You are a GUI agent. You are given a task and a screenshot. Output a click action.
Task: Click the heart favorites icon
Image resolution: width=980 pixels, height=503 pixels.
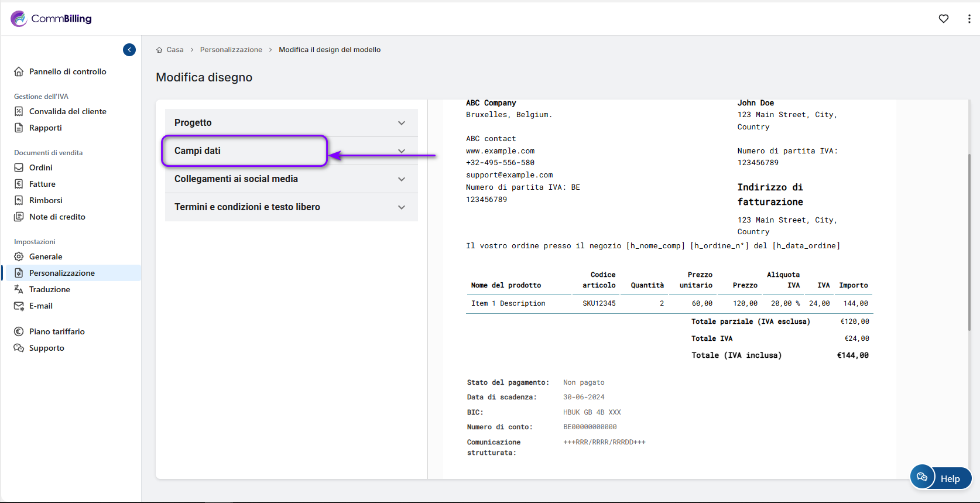(944, 19)
